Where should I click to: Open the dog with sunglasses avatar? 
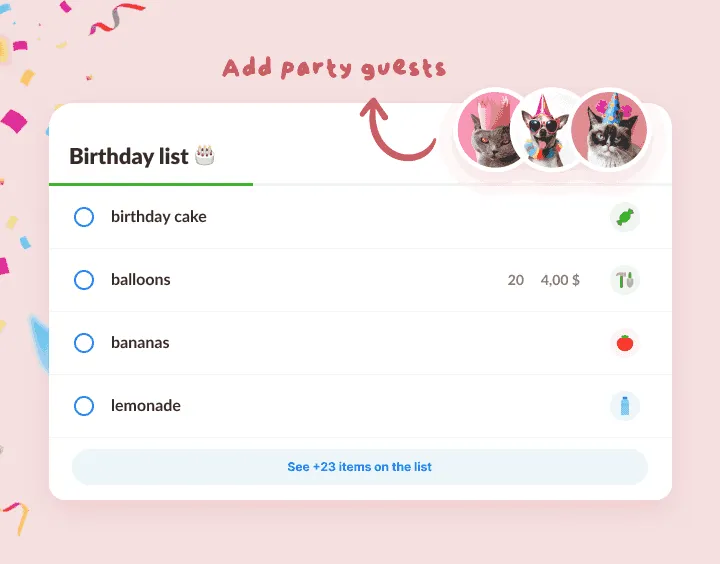tap(545, 130)
